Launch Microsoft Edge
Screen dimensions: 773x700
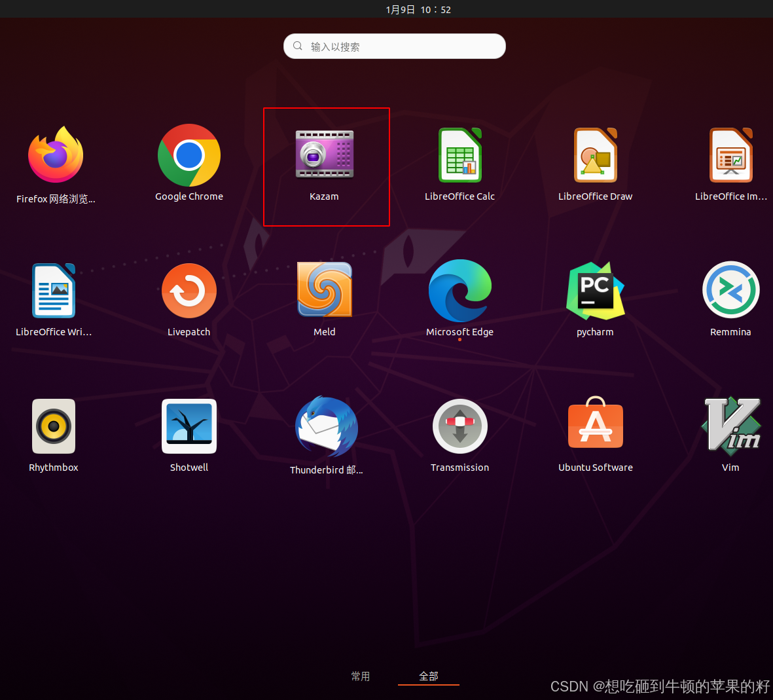pos(460,291)
